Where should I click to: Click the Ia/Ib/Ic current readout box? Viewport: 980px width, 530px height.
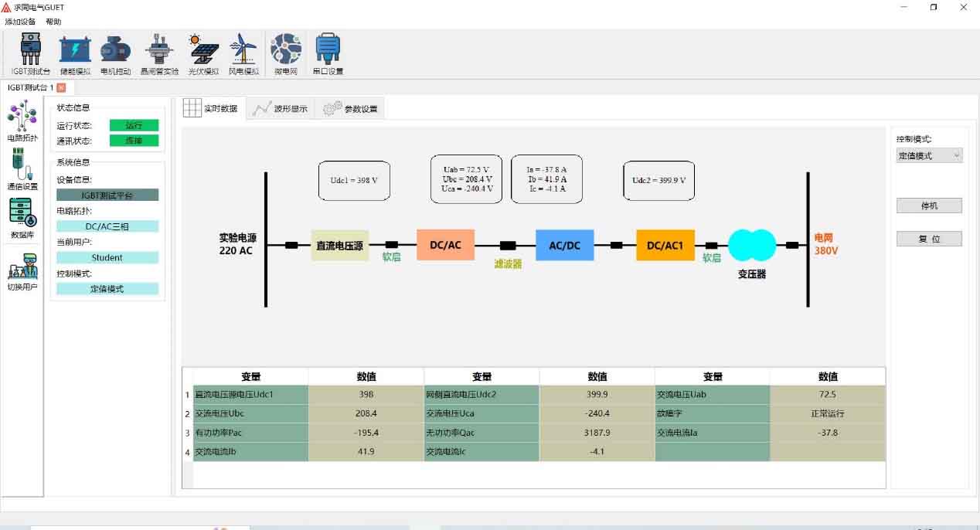click(x=546, y=179)
